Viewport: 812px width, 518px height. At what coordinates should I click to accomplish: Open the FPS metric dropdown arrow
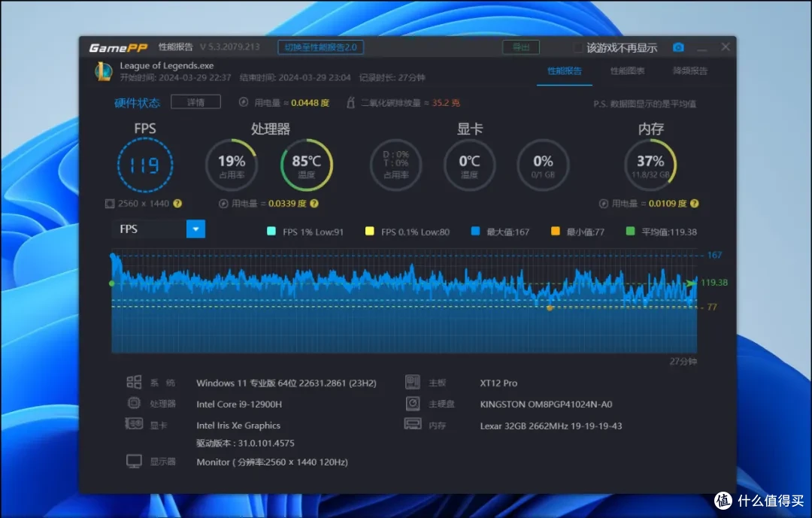[x=195, y=229]
